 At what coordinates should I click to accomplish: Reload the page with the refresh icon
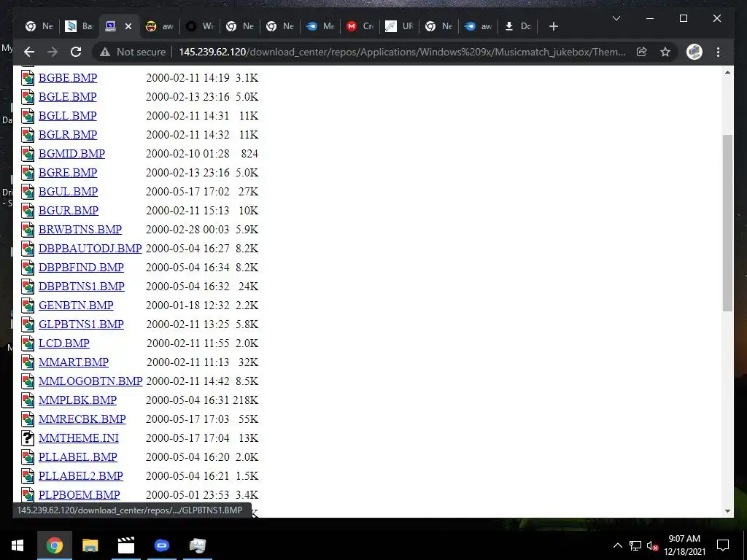click(x=76, y=52)
